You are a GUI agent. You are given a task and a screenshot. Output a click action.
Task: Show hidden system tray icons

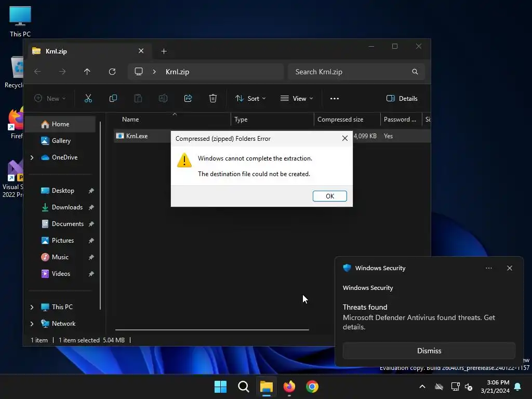coord(422,387)
